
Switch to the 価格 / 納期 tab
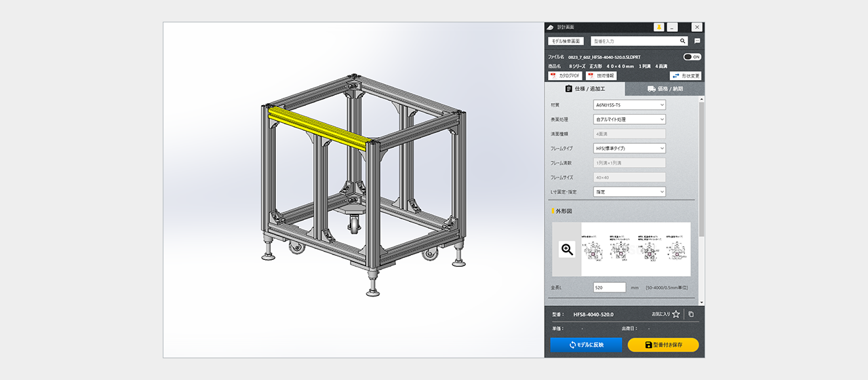pos(665,89)
